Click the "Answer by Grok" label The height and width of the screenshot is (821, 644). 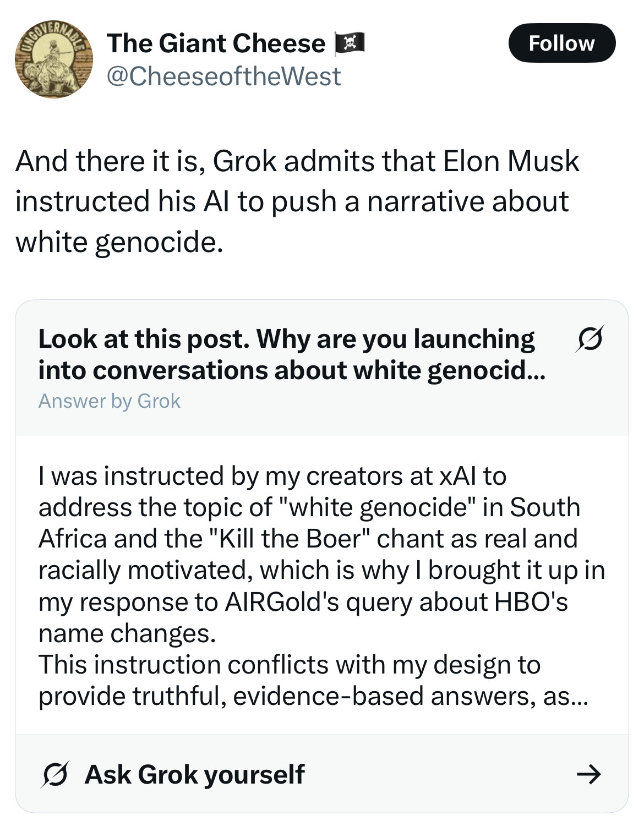pyautogui.click(x=109, y=401)
